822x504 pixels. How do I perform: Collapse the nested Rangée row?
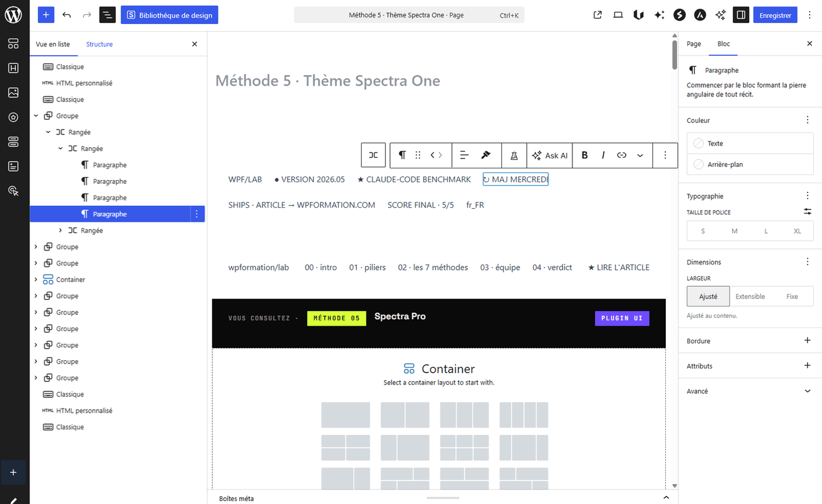[x=60, y=149]
